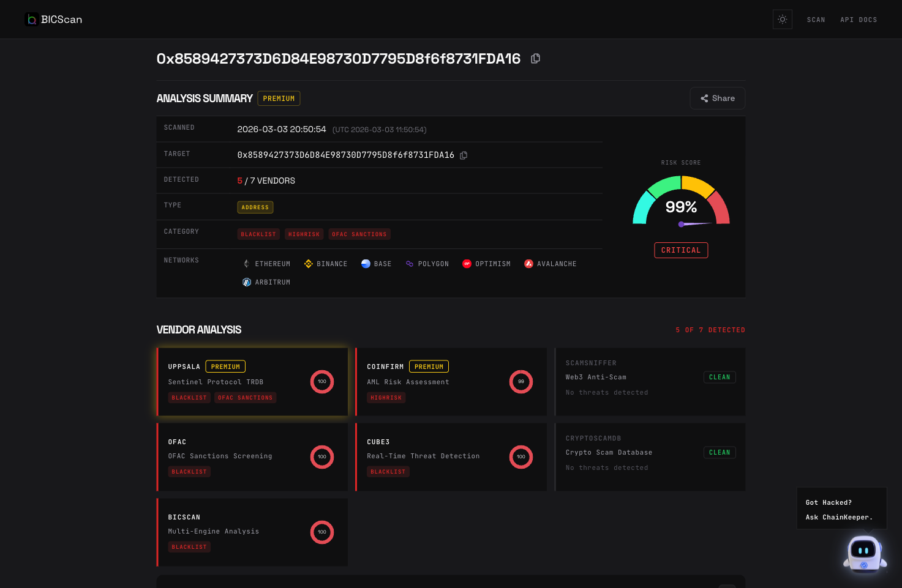Open the API DOCS navigation item
The width and height of the screenshot is (902, 588).
859,20
